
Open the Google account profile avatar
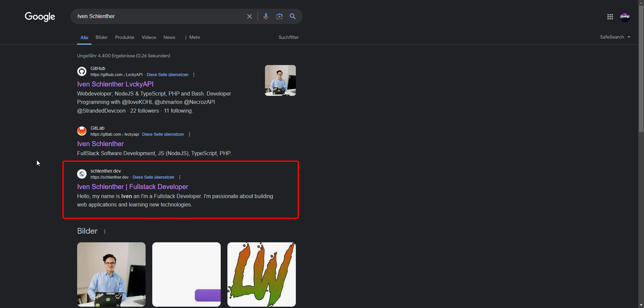tap(625, 17)
